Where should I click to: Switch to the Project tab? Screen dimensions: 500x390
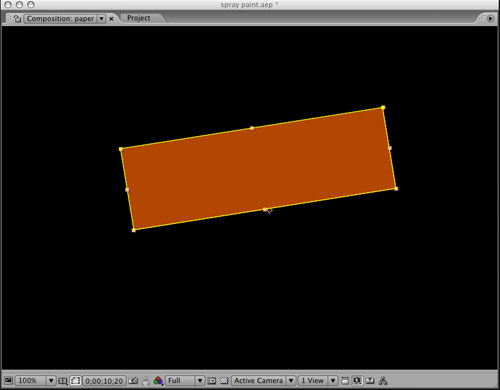click(x=139, y=18)
